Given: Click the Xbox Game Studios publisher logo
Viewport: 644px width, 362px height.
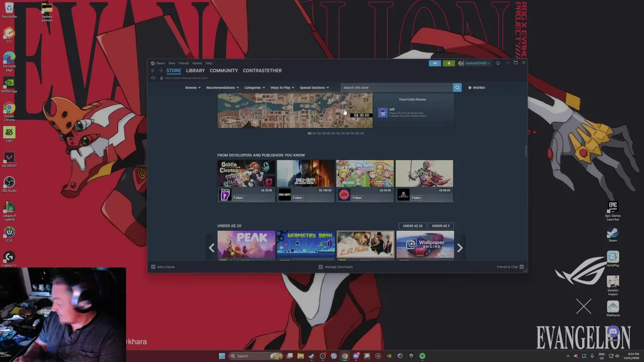Looking at the screenshot, I should [x=404, y=195].
